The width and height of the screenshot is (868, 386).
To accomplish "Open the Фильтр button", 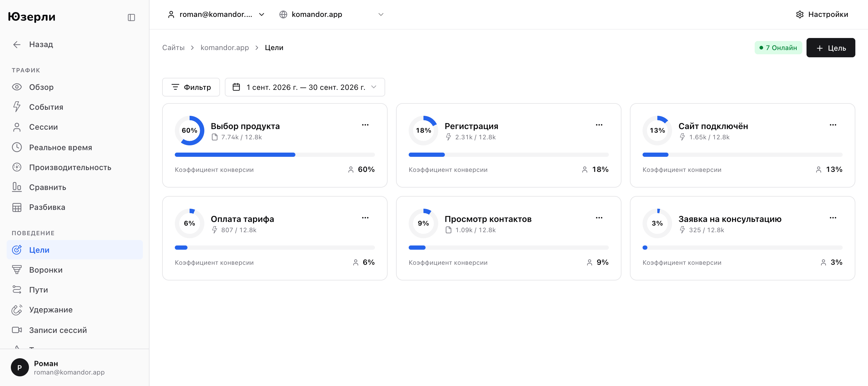I will coord(191,87).
